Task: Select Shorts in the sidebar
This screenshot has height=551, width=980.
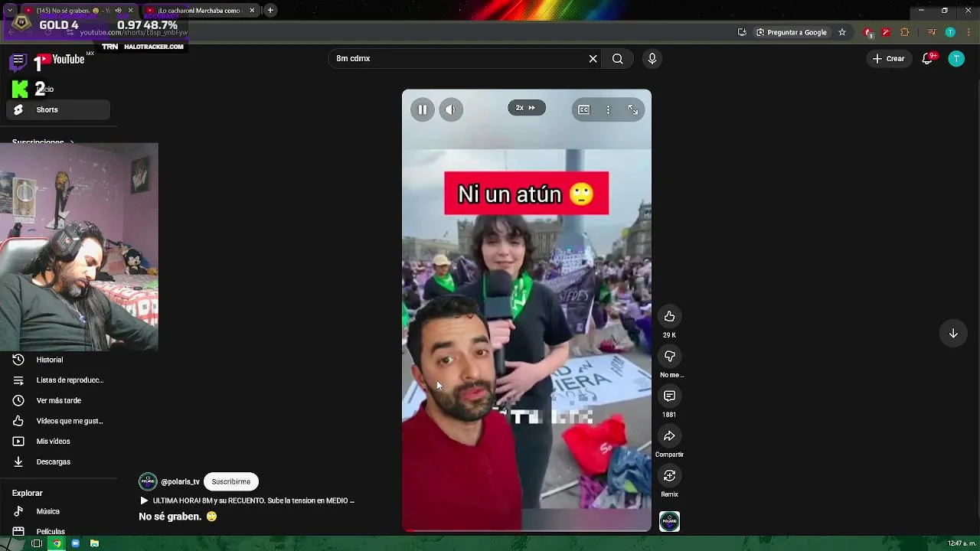Action: point(58,109)
